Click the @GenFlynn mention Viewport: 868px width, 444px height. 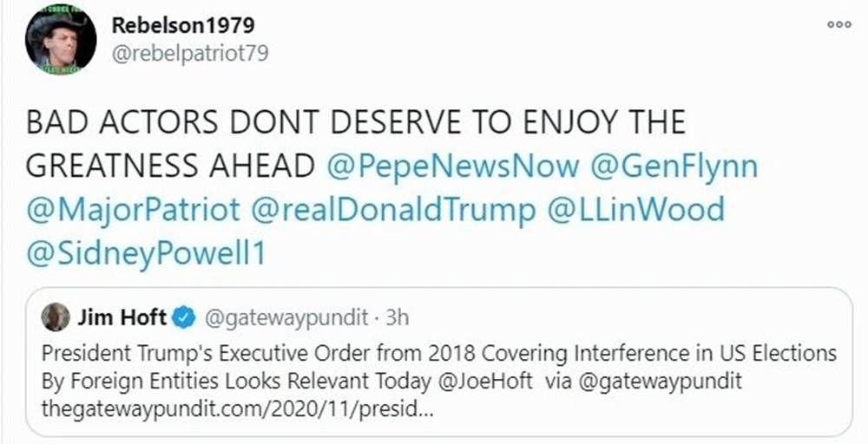click(x=674, y=166)
